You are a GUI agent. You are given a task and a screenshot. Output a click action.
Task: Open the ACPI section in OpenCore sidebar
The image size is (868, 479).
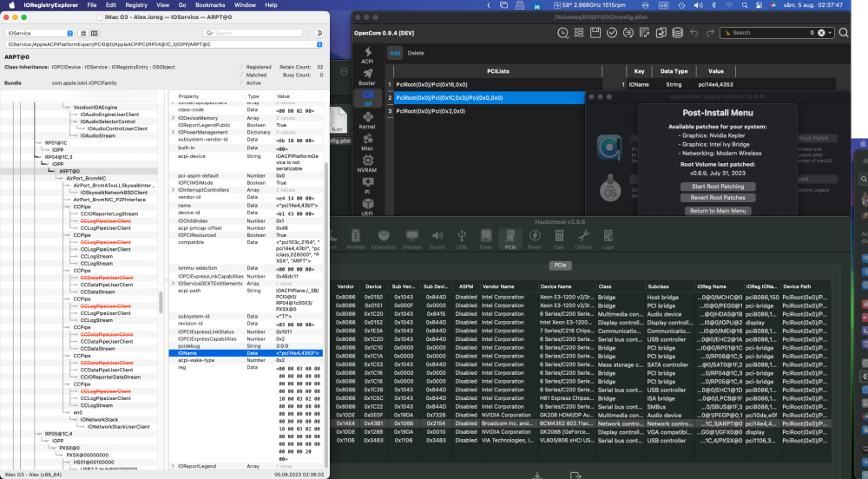(366, 55)
